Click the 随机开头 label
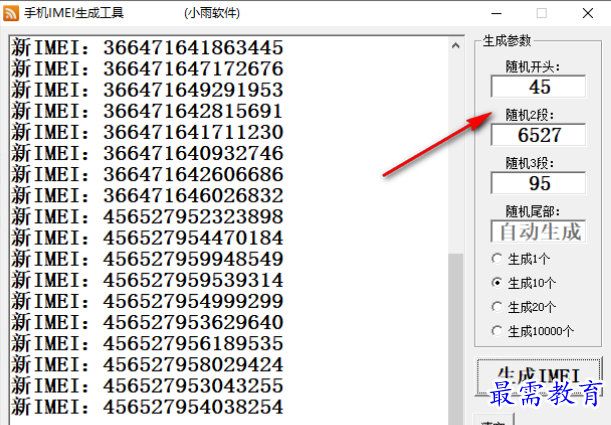Image resolution: width=611 pixels, height=425 pixels. pos(533,67)
